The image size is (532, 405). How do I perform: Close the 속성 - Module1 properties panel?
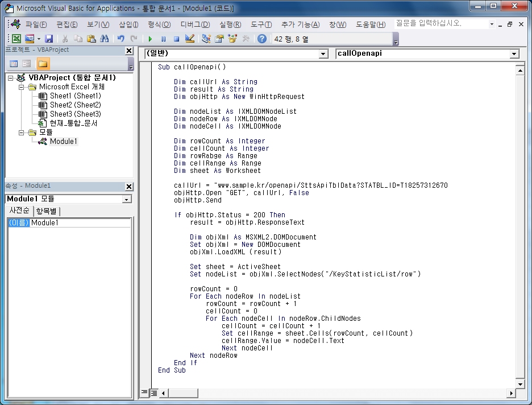[x=129, y=186]
